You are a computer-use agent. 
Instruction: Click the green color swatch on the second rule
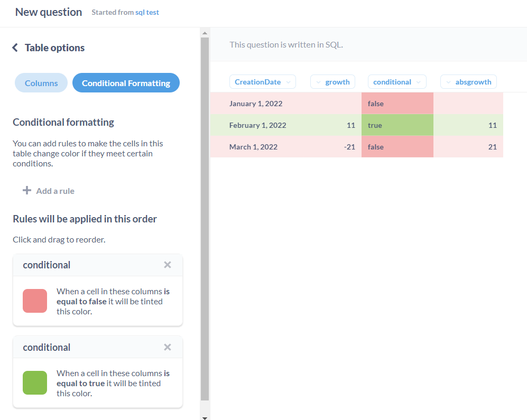(x=34, y=382)
